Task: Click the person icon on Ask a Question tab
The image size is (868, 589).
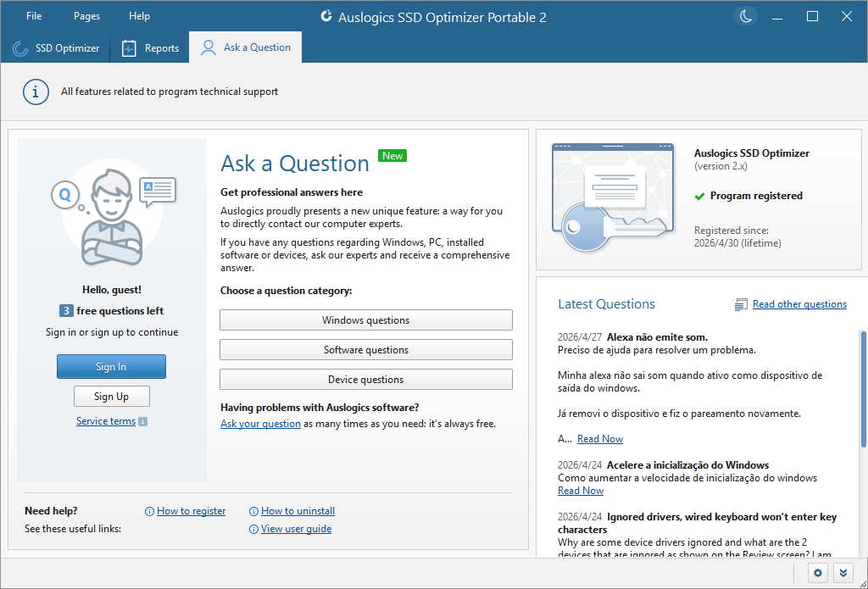Action: click(208, 47)
